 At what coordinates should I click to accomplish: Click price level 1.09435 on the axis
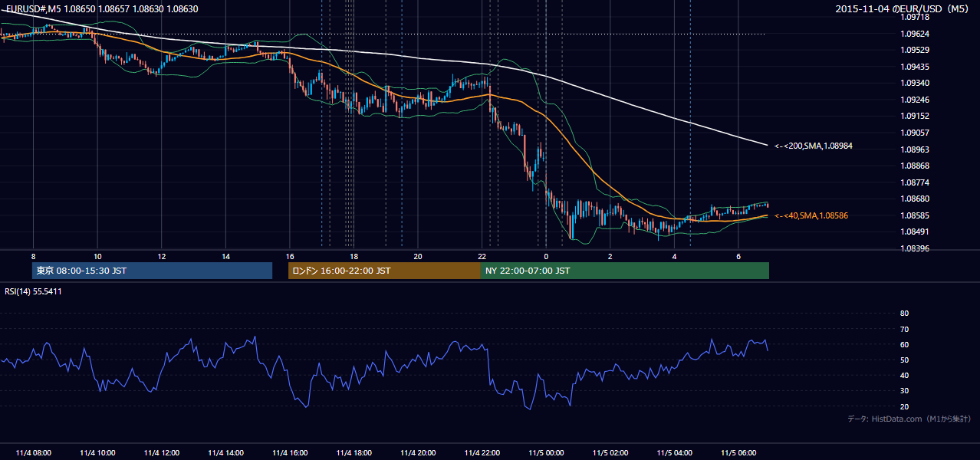(x=914, y=67)
